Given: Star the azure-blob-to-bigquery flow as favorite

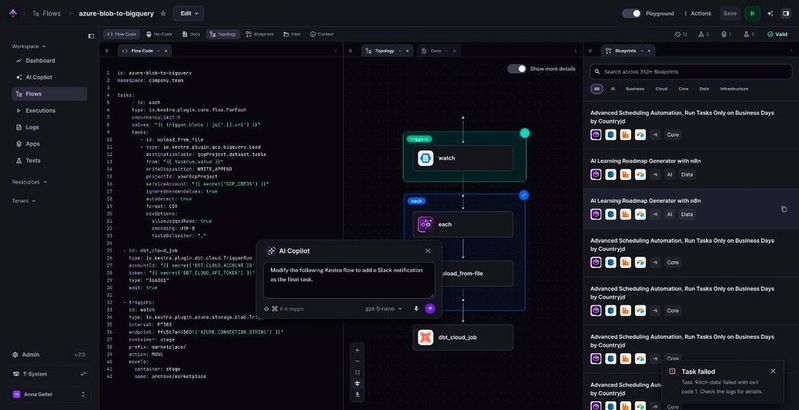Looking at the screenshot, I should click(163, 14).
